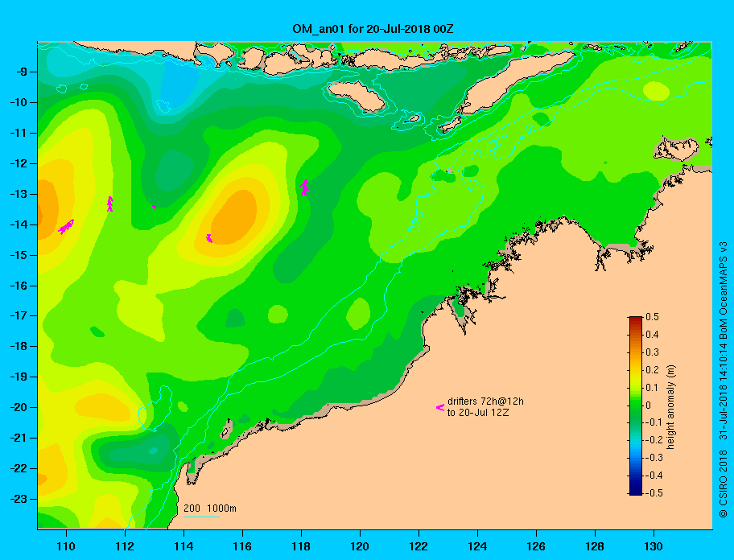Click the 'height anomaly (m)' label
This screenshot has height=560, width=734.
click(670, 407)
